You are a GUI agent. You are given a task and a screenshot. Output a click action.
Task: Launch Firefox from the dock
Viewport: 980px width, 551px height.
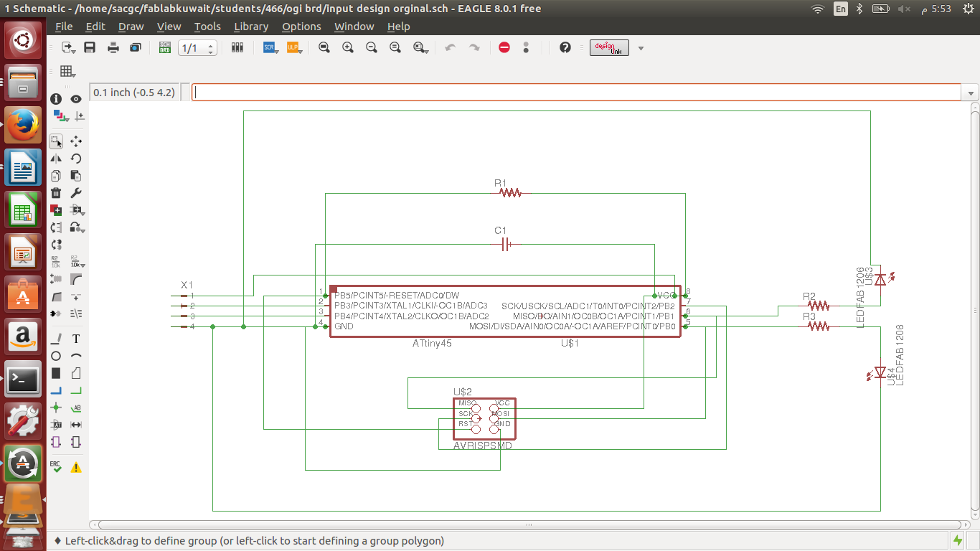coord(23,126)
